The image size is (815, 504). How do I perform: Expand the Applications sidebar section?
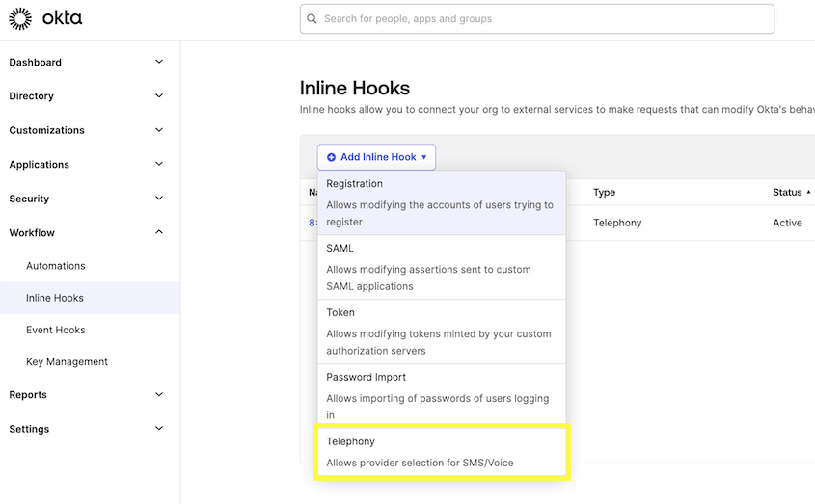[159, 165]
